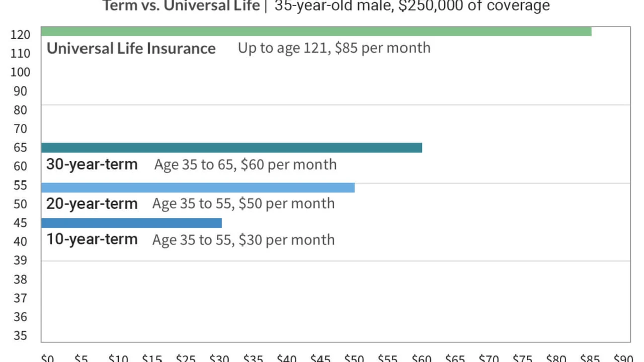Click the teal 30-year-term bar
This screenshot has height=362, width=644.
coord(231,148)
